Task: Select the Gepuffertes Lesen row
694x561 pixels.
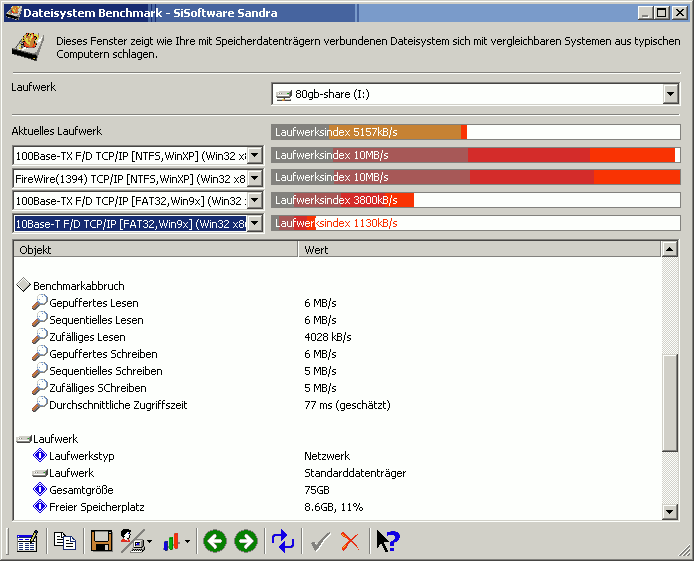Action: pos(338,303)
